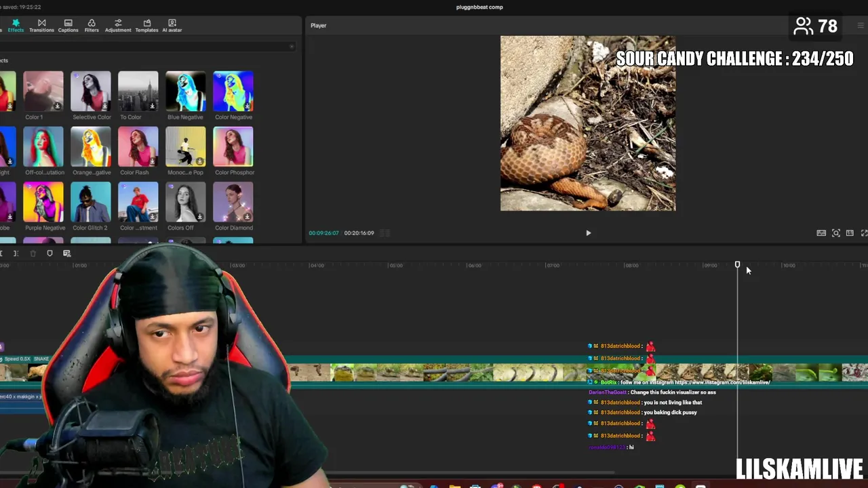The image size is (868, 488).
Task: Download the Selective Color effect
Action: [x=104, y=106]
